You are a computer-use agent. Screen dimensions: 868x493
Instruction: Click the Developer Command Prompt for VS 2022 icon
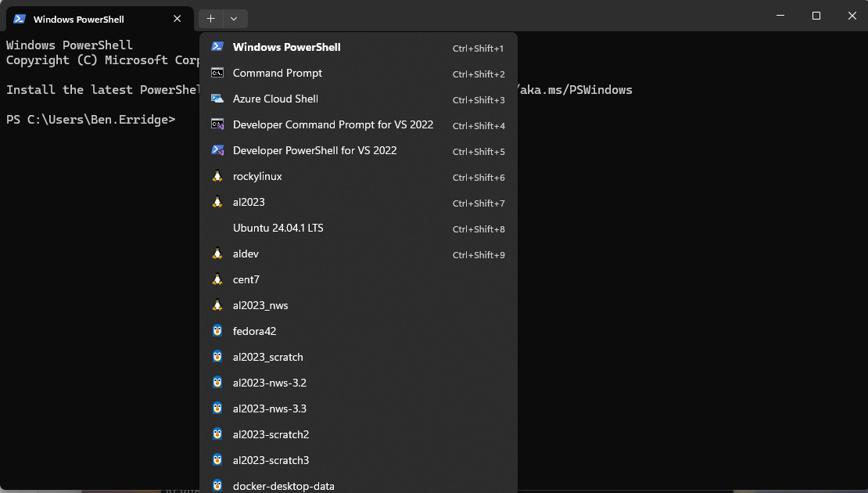(x=217, y=125)
